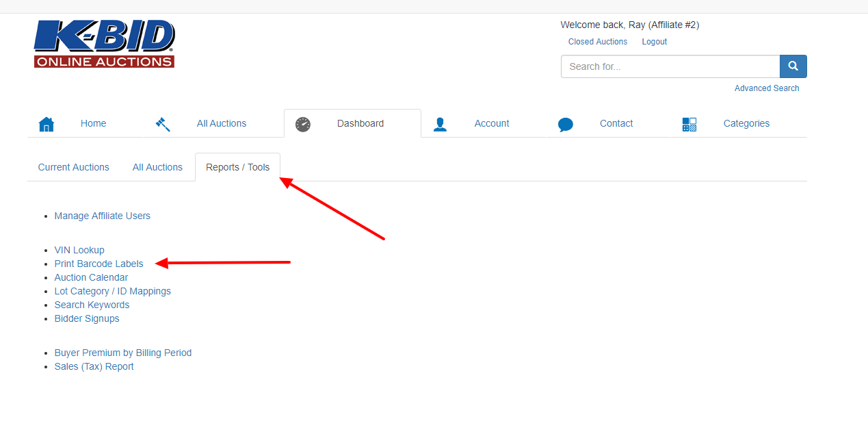The width and height of the screenshot is (868, 430).
Task: Click the person icon beside Account
Action: coord(440,124)
